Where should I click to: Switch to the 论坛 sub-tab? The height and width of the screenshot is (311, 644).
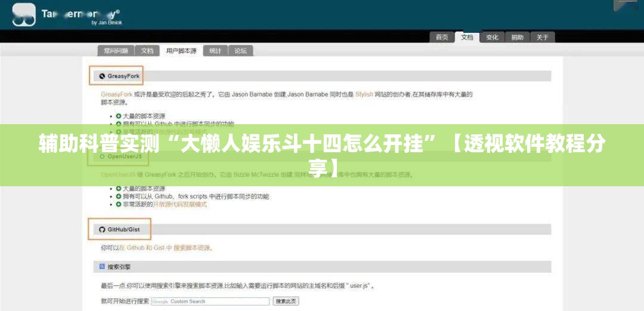tap(241, 51)
